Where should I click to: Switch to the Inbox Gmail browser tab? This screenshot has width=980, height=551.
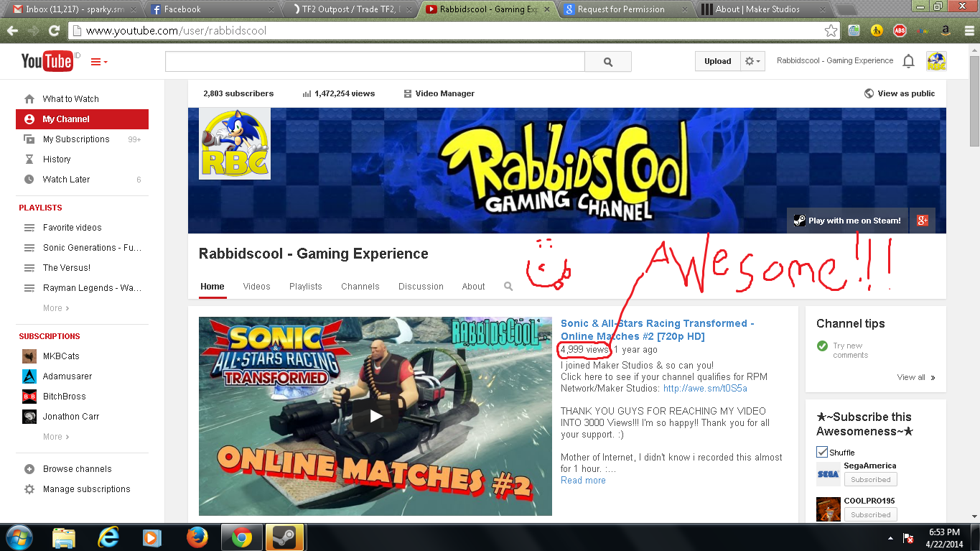[x=74, y=9]
